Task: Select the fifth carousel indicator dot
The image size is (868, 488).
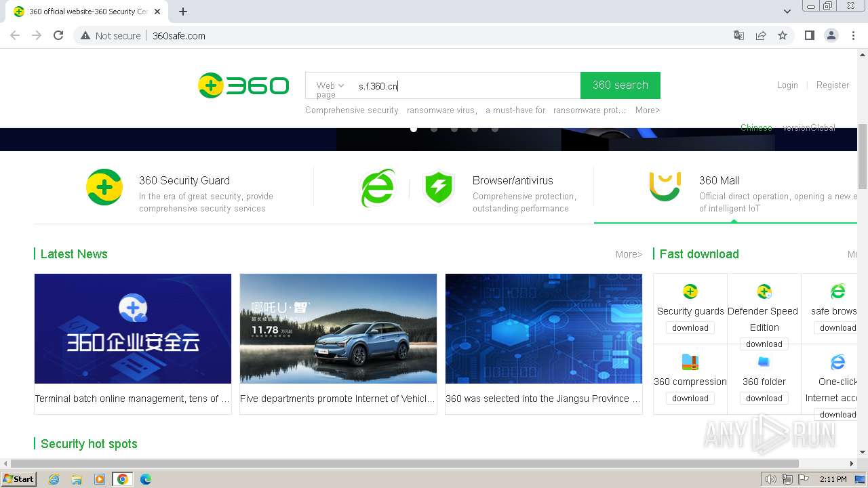Action: pyautogui.click(x=495, y=128)
